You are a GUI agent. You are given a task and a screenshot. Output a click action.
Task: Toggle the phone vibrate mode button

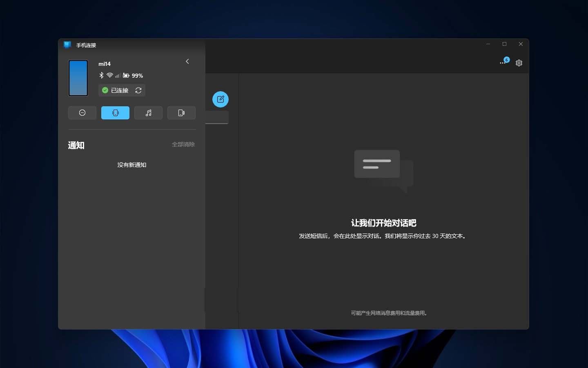(115, 113)
